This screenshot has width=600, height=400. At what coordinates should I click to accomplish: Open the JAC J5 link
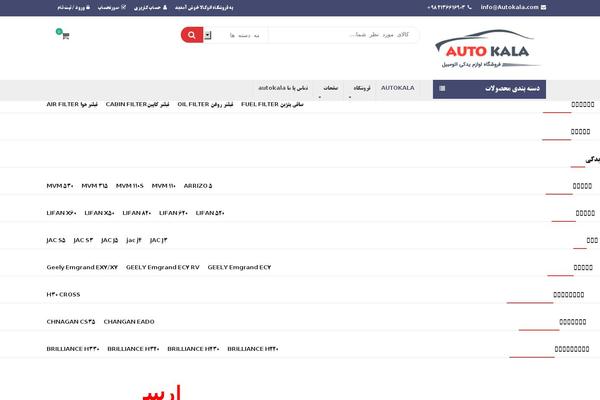109,240
